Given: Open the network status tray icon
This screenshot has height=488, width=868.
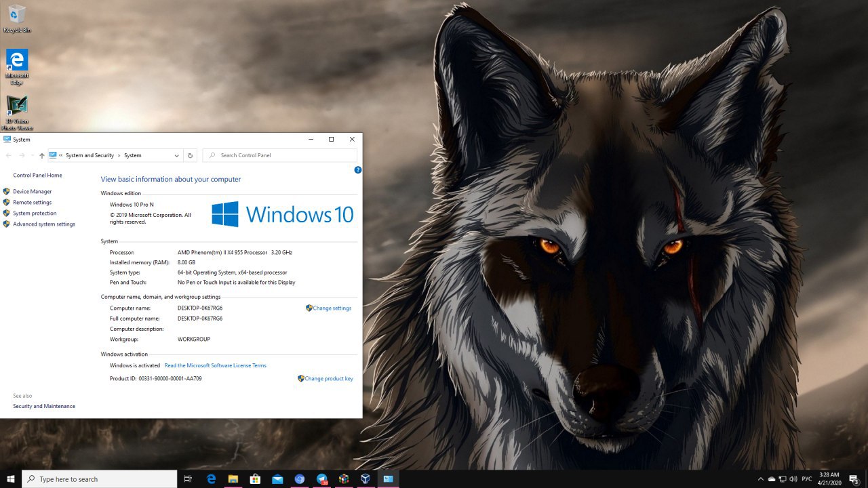Looking at the screenshot, I should [783, 479].
